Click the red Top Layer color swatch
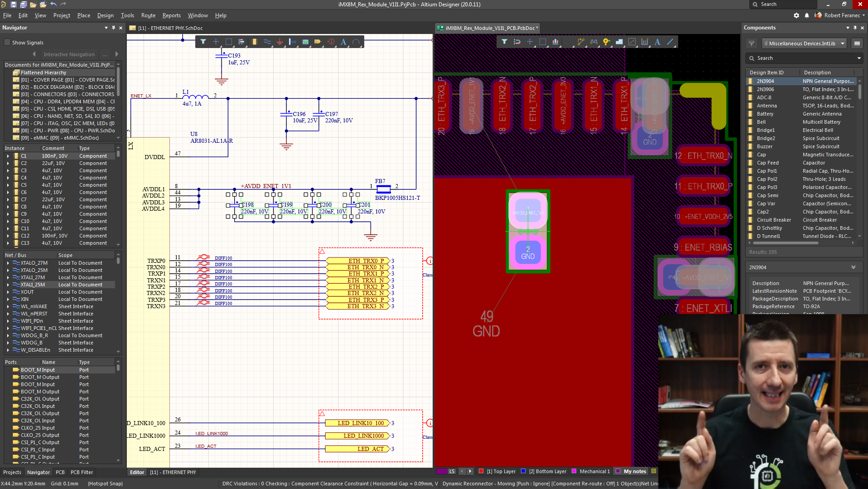This screenshot has height=489, width=868. coord(481,471)
